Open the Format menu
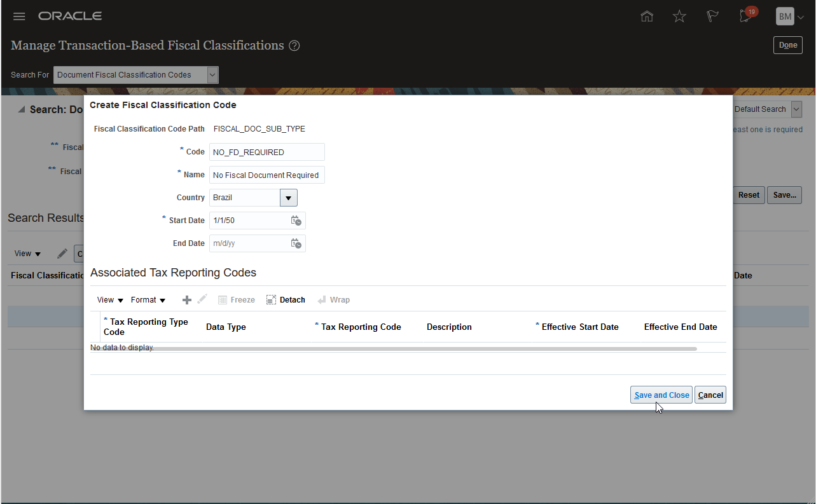The width and height of the screenshot is (816, 504). (148, 300)
